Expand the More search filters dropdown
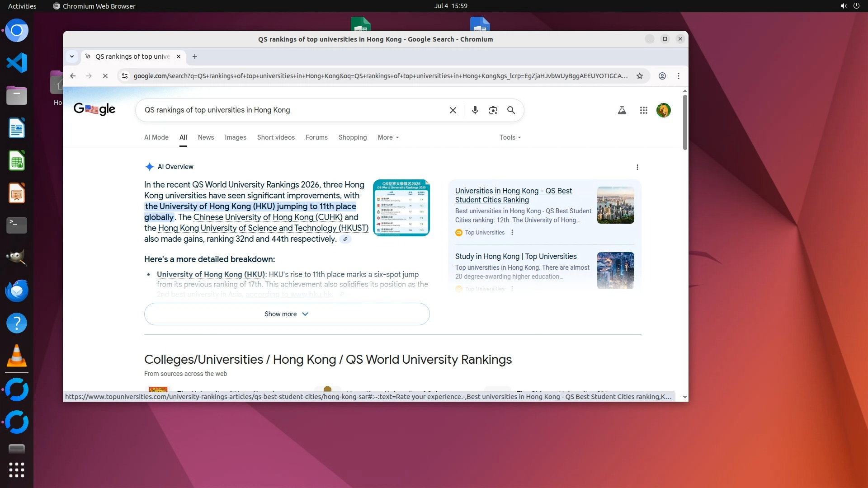Viewport: 868px width, 488px height. pos(388,137)
